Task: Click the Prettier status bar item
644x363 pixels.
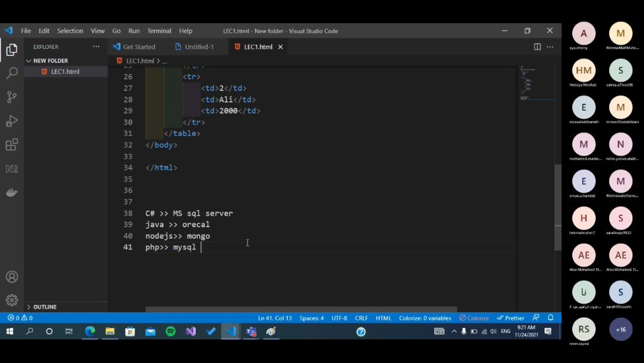Action: coord(511,318)
